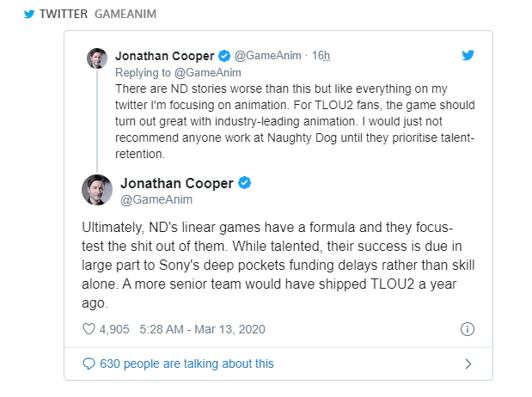Click the verified badge on main tweet author

[x=244, y=183]
